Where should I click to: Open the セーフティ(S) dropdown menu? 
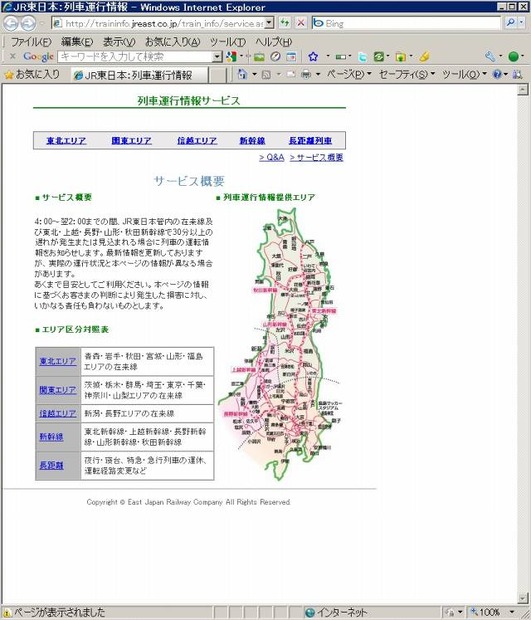[406, 74]
